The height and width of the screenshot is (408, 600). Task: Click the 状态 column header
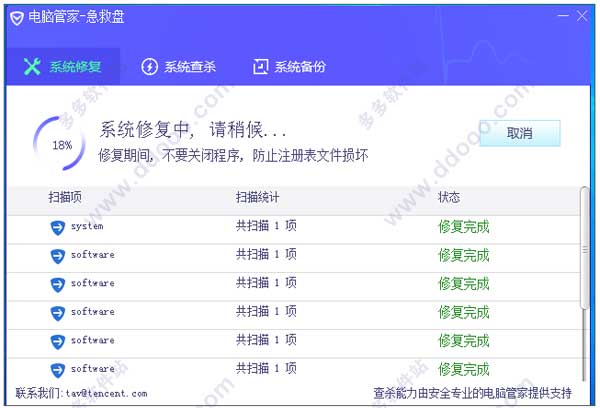pos(448,197)
